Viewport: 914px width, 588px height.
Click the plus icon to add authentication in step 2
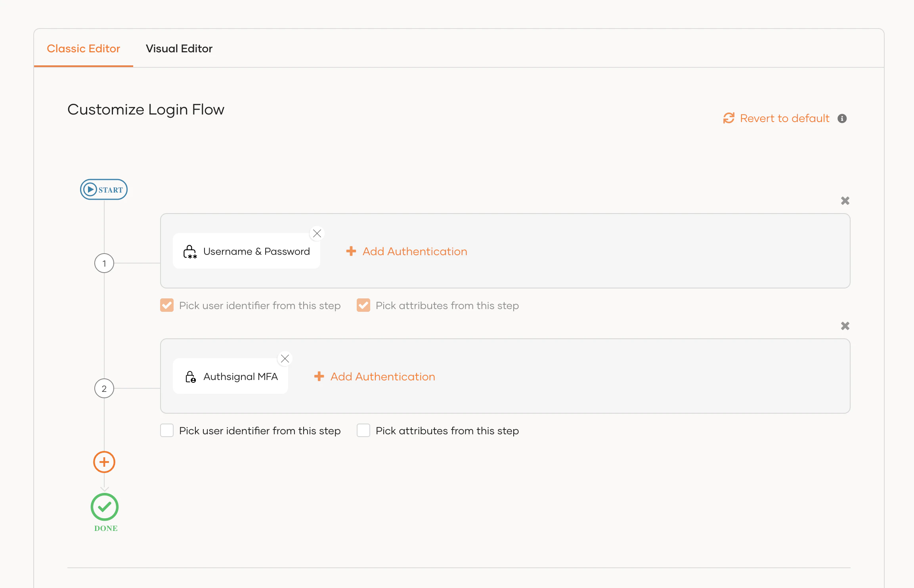[319, 376]
